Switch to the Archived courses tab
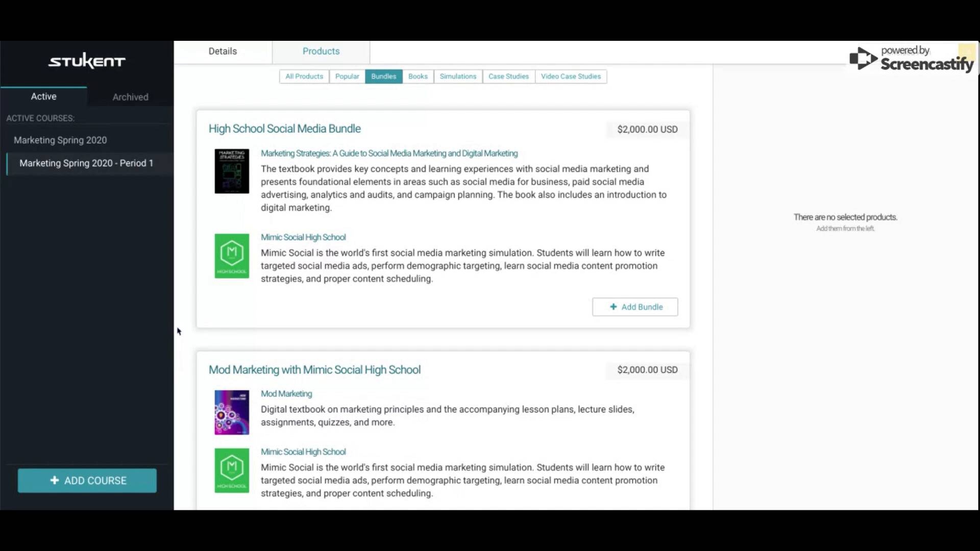 pyautogui.click(x=130, y=96)
